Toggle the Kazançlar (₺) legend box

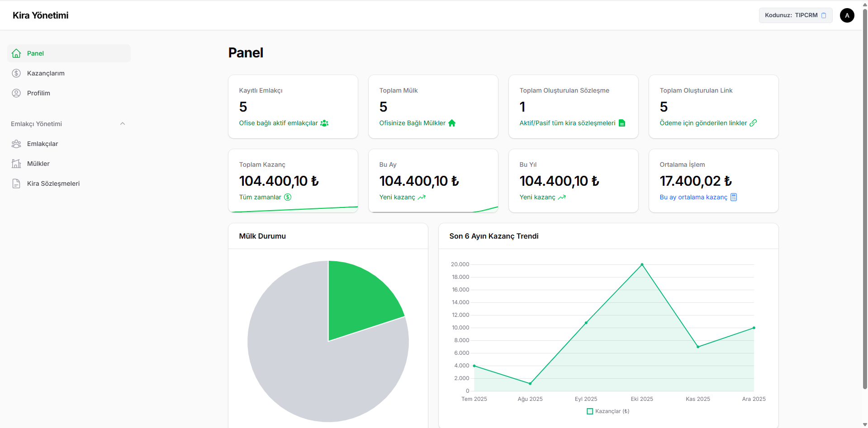pos(590,411)
